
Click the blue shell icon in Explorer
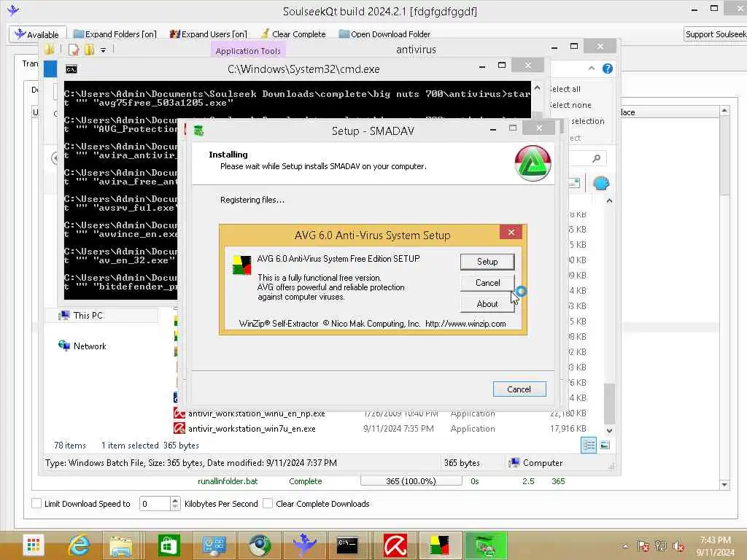pyautogui.click(x=601, y=183)
